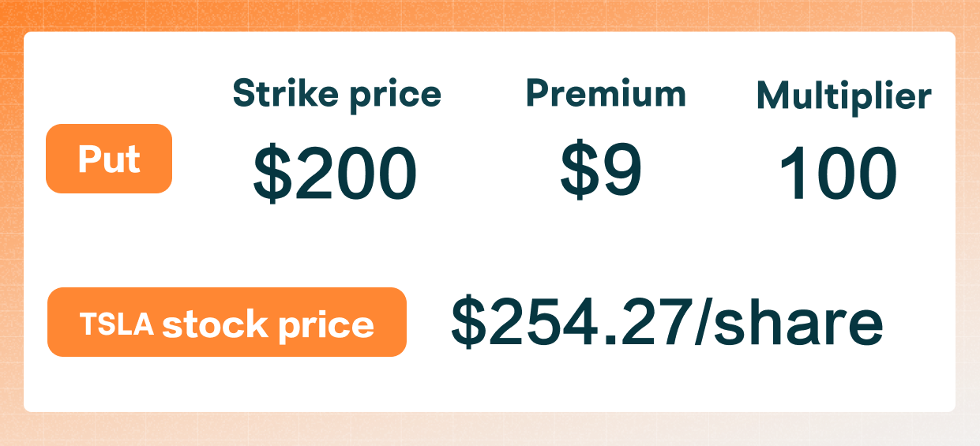Click the dollar sign before 254.27
Screen dimensions: 980x446
467,323
